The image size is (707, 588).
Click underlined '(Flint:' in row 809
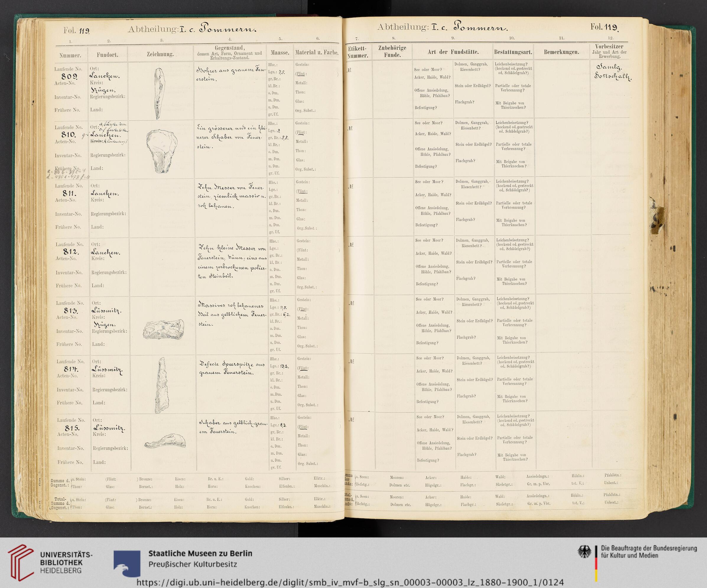tap(301, 74)
